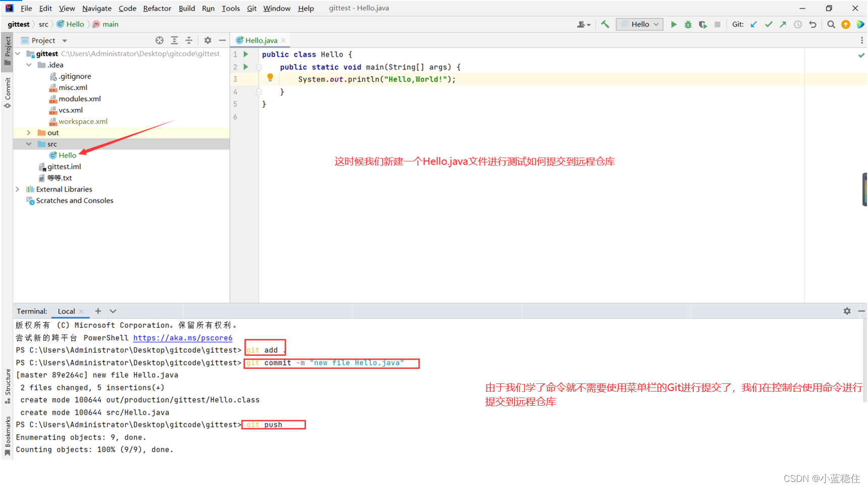Click the src breadcrumb
Viewport: 868px width, 488px height.
[x=44, y=24]
